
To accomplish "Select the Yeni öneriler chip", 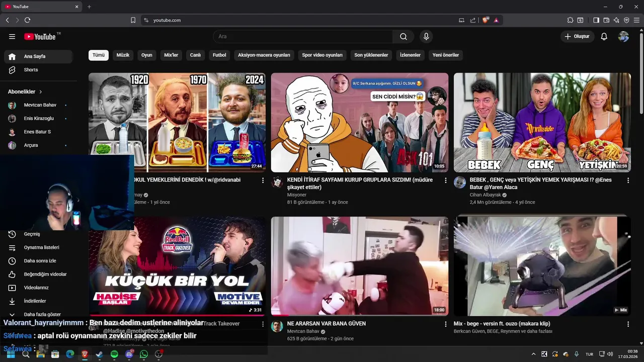I will (x=446, y=55).
